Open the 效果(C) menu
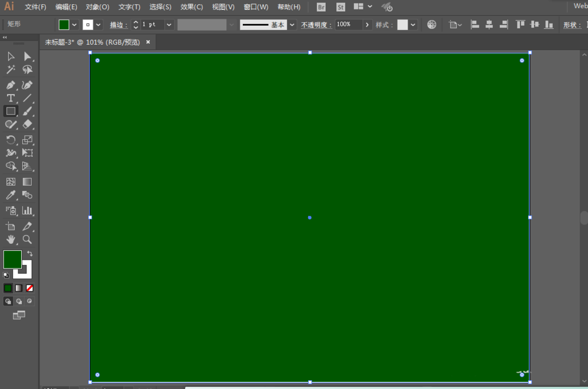The height and width of the screenshot is (389, 588). [x=191, y=7]
